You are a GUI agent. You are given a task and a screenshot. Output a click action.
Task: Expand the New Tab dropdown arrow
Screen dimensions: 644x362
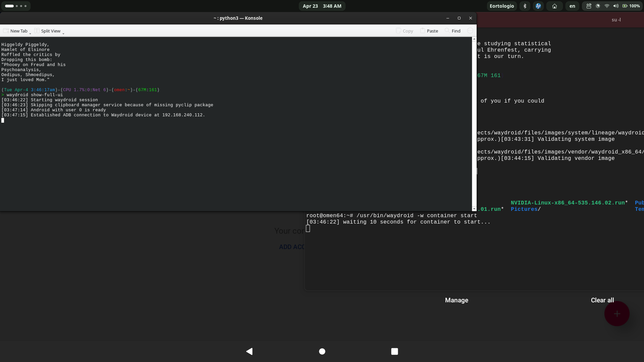[x=30, y=33]
